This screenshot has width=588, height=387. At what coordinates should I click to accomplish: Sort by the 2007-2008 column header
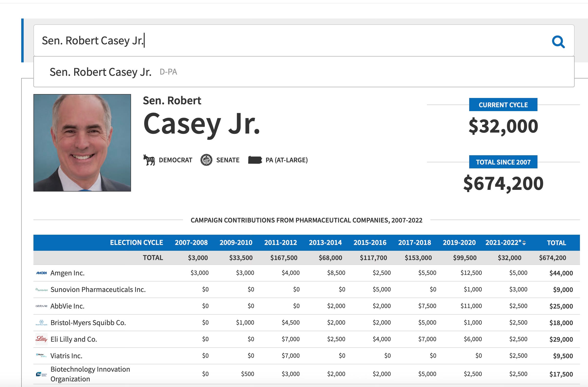[x=191, y=243]
